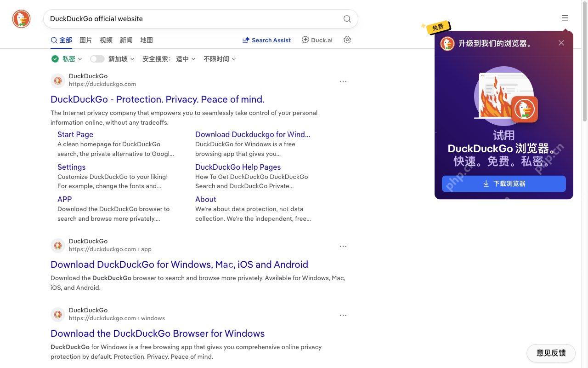The height and width of the screenshot is (368, 588).
Task: Open the APP sitelink
Action: coord(65,199)
